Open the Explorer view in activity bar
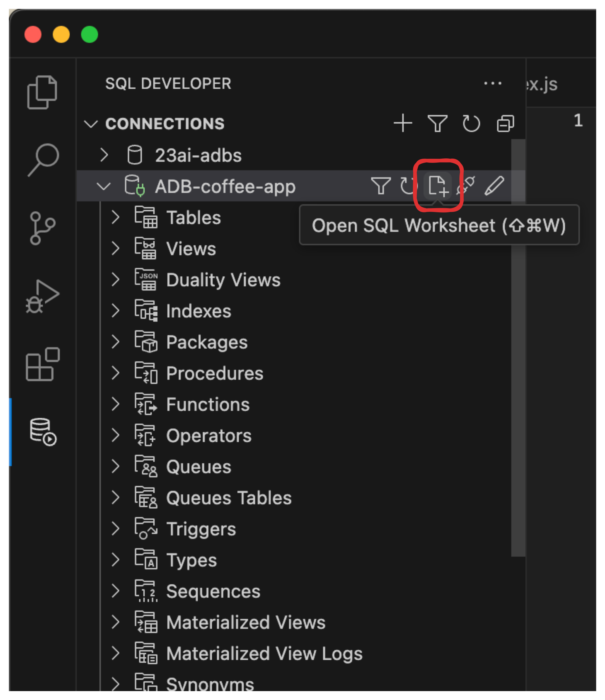 click(42, 92)
